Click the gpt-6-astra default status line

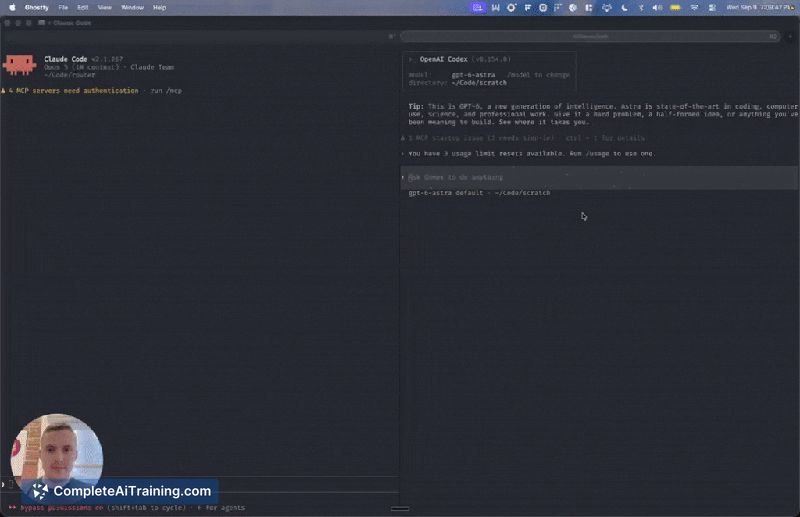click(479, 193)
